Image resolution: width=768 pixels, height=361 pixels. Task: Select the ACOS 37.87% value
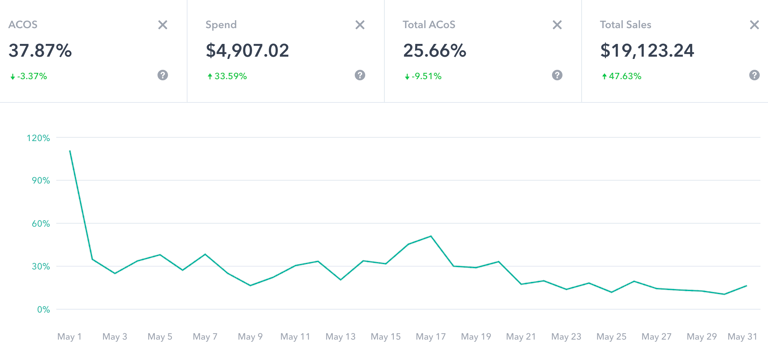point(40,50)
